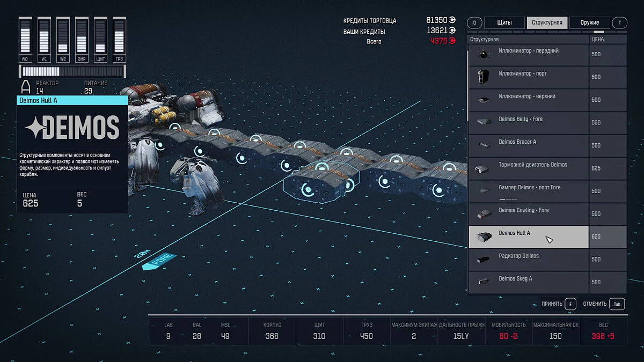Select the Иллюминатор - порт module icon
Viewport: 644px width, 362px height.
click(481, 77)
